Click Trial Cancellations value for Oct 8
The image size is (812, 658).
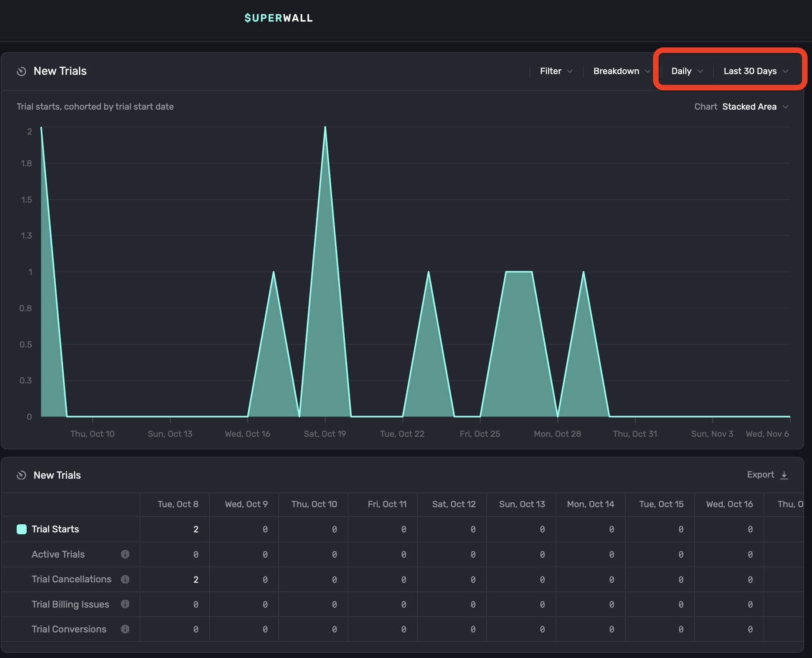click(x=196, y=579)
